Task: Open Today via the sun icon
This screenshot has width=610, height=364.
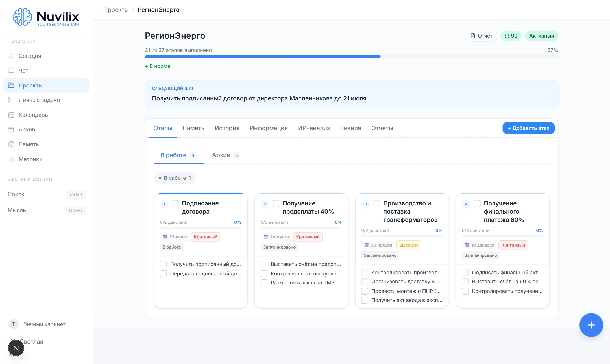Action: [x=11, y=56]
